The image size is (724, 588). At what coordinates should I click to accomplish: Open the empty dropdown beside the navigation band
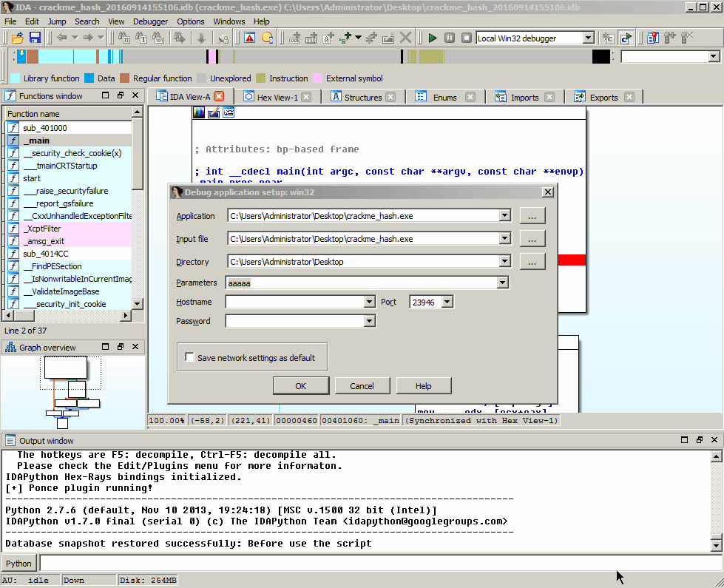[x=714, y=56]
